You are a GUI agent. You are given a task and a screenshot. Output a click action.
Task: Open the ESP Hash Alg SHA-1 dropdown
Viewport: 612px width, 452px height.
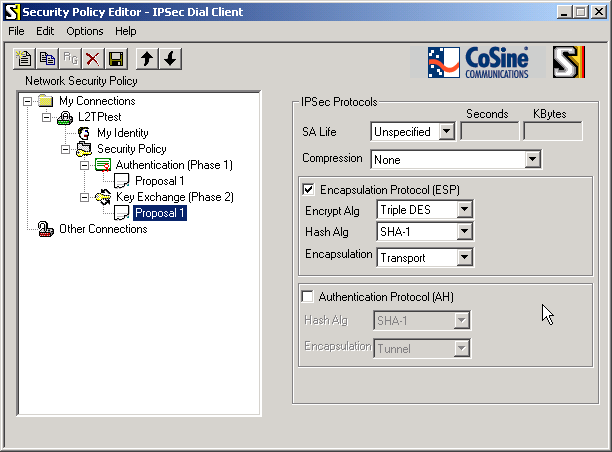coord(464,231)
